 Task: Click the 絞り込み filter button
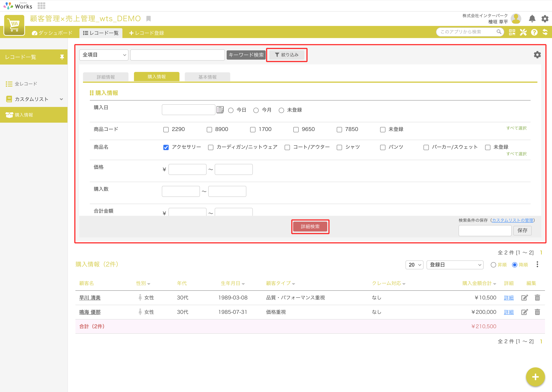point(287,55)
